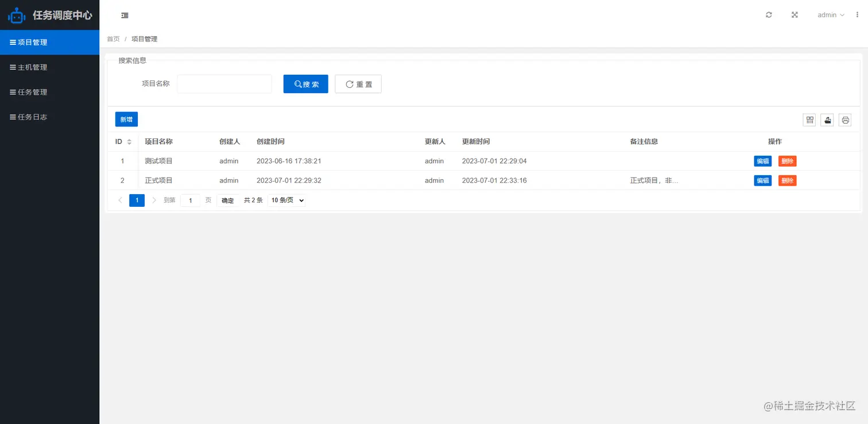This screenshot has height=424, width=868.
Task: Delete the 正式项目 row
Action: (788, 181)
